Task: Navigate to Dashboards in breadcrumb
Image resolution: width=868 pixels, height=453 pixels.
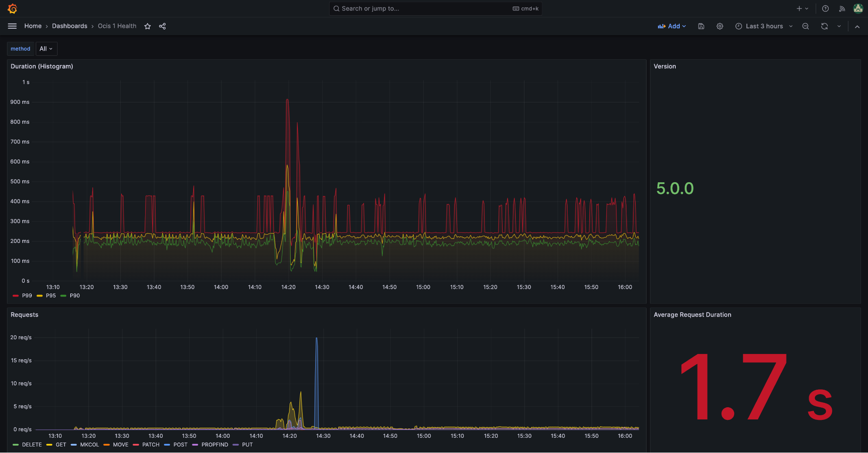Action: tap(69, 26)
